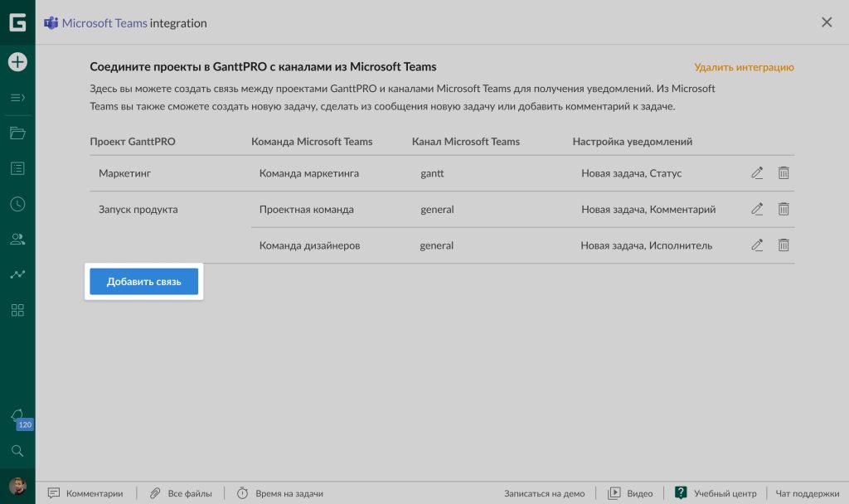Edit the Маркетинг integration with pencil icon
849x504 pixels.
tap(757, 173)
